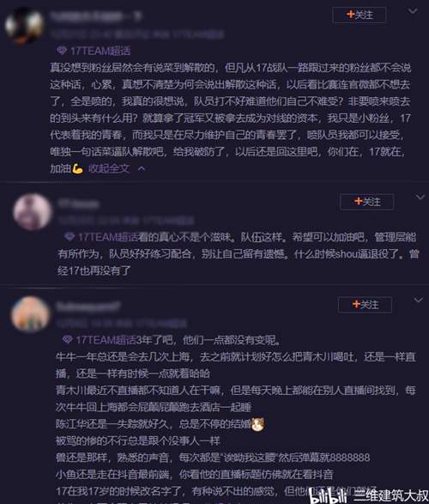Click the up-caret beside 收起全文
Screen dimensions: 429x504
point(141,168)
